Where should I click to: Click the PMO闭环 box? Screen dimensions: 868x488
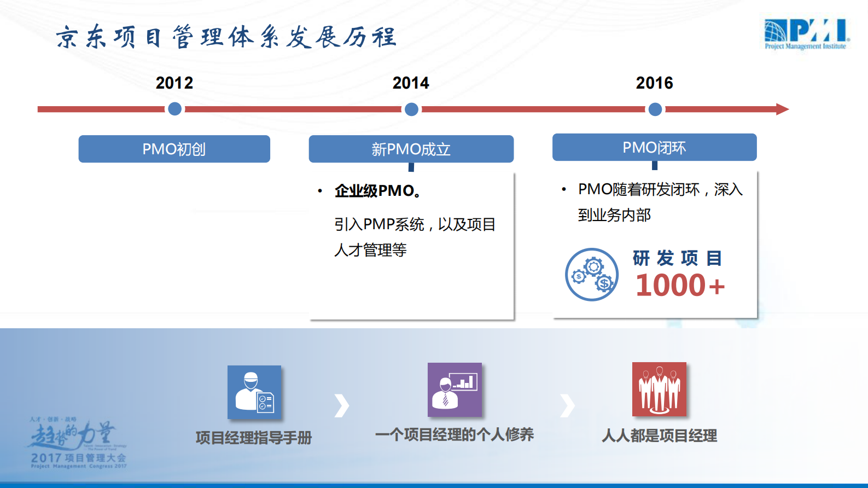654,147
